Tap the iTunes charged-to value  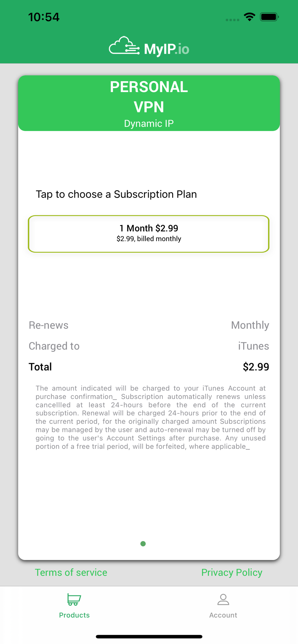253,346
